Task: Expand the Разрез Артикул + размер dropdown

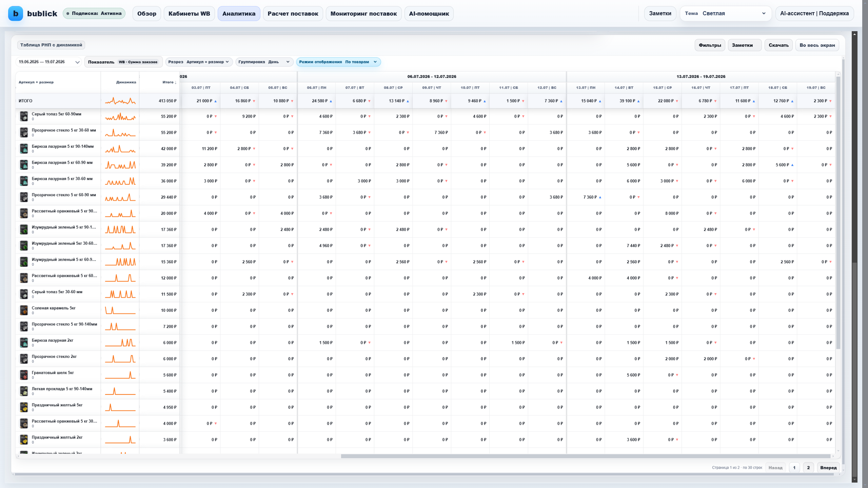Action: point(199,62)
